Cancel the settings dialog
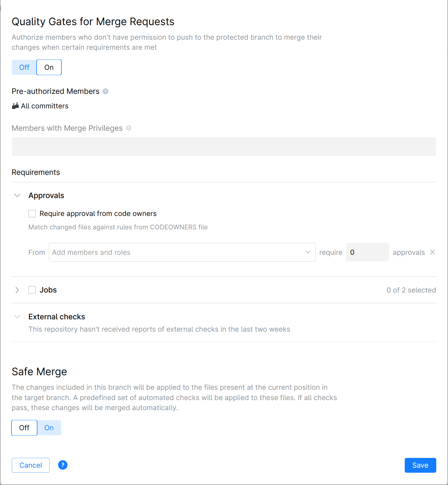The width and height of the screenshot is (448, 485). click(31, 465)
